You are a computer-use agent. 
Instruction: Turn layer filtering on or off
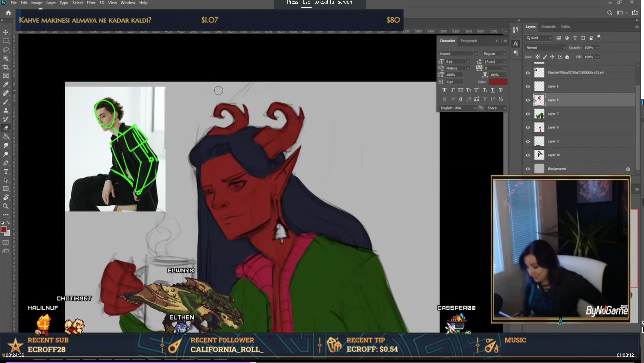click(x=599, y=37)
